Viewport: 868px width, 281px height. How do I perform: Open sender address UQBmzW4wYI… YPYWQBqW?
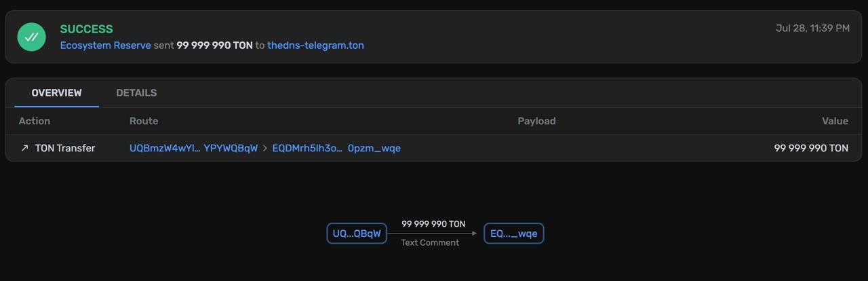point(194,148)
